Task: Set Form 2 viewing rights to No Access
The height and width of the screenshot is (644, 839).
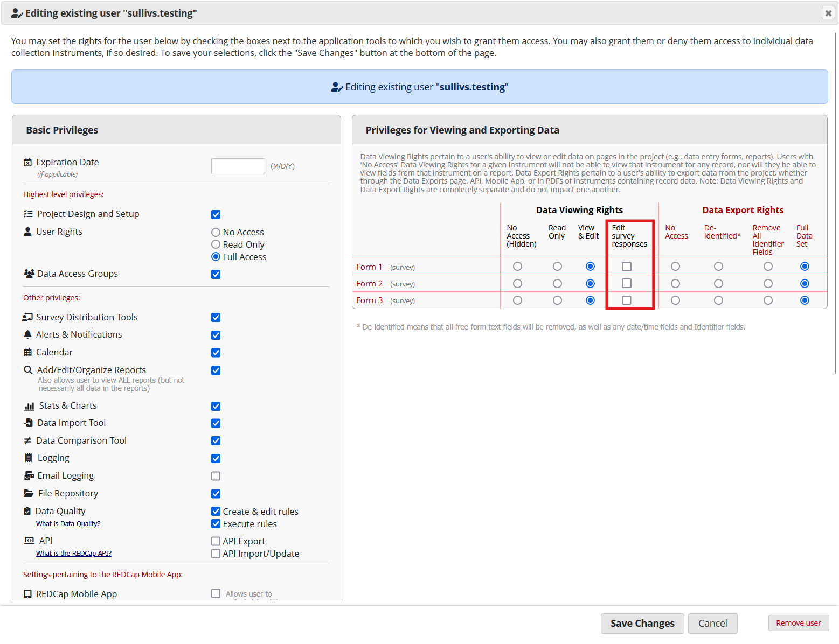Action: pos(517,283)
